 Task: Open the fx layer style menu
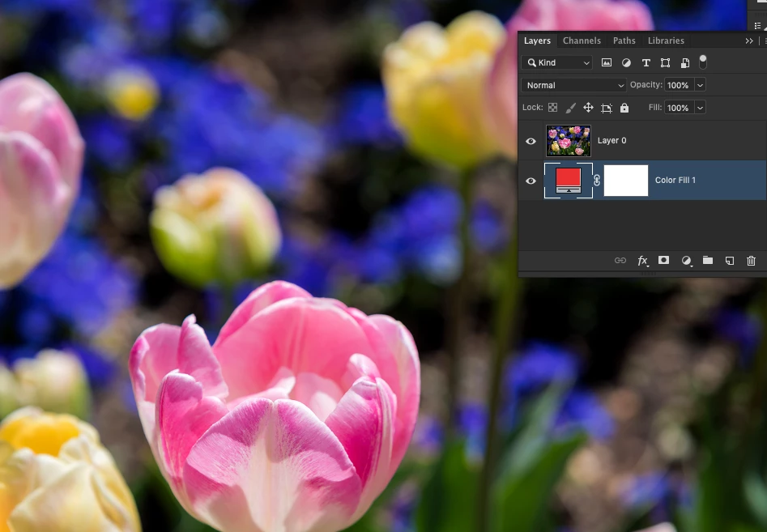(643, 261)
